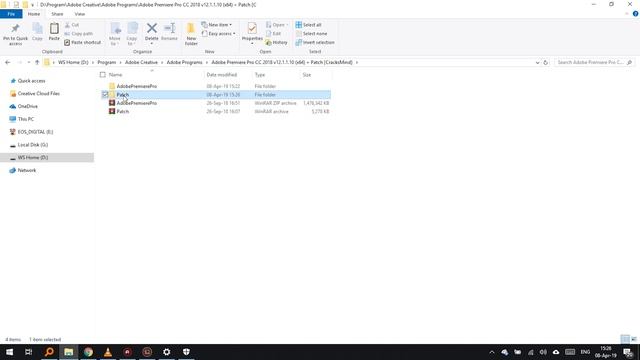The image size is (640, 360).
Task: Switch to the Home ribbon tab
Action: pos(34,14)
